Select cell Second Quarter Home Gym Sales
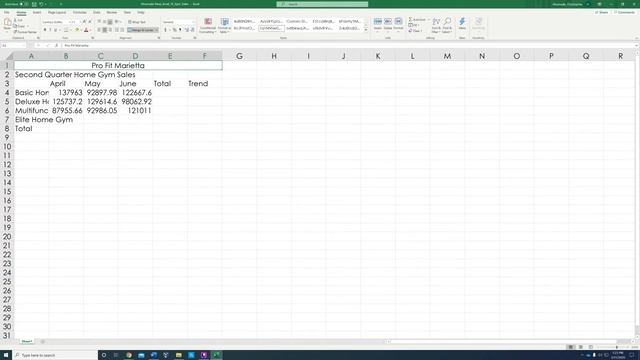640x360 pixels. coord(75,75)
